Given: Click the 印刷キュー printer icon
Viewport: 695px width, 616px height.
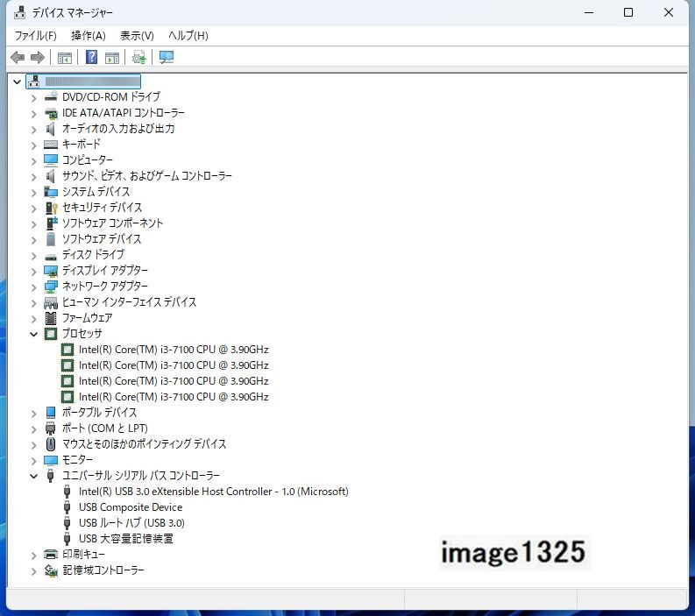Looking at the screenshot, I should click(x=51, y=555).
